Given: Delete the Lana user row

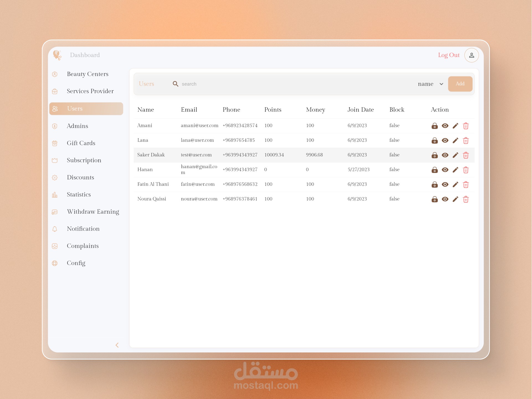Looking at the screenshot, I should [466, 140].
